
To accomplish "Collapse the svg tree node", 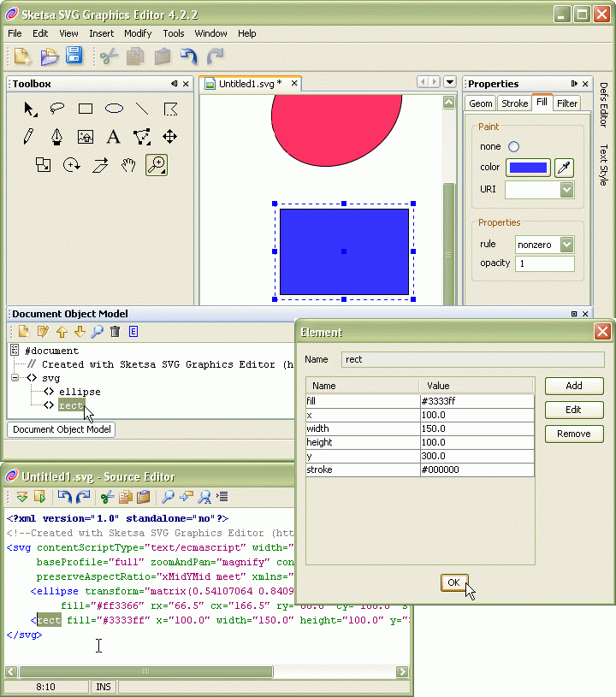I will (x=15, y=378).
